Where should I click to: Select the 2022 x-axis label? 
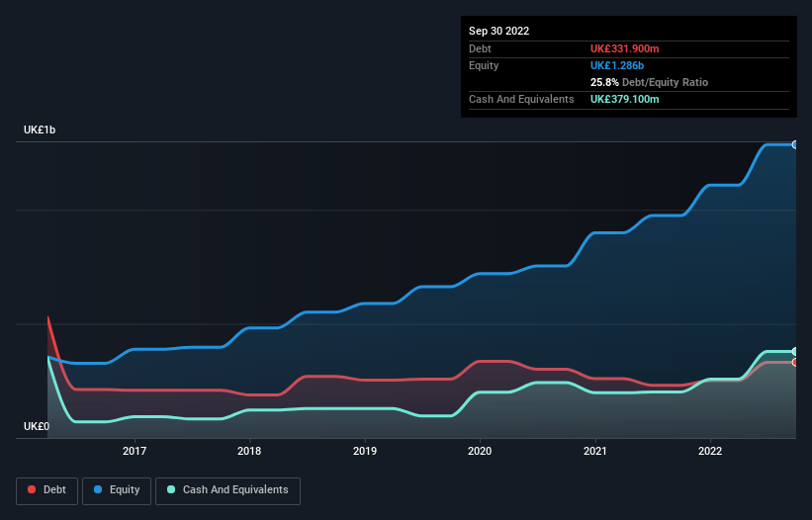[x=710, y=451]
